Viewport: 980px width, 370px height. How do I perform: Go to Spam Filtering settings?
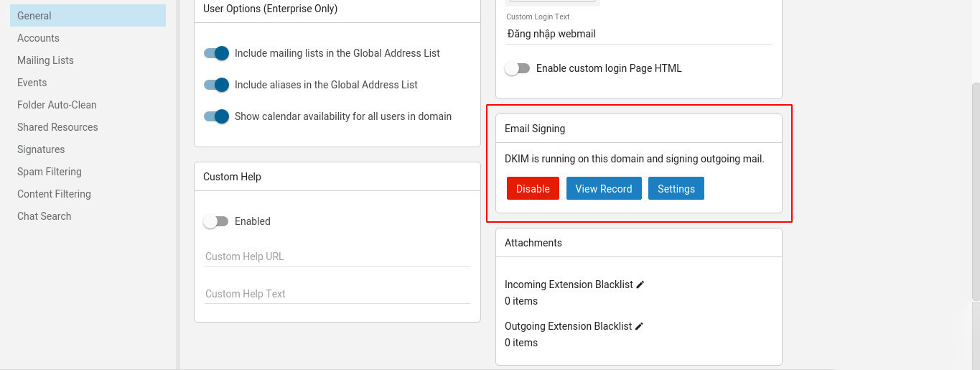tap(50, 172)
